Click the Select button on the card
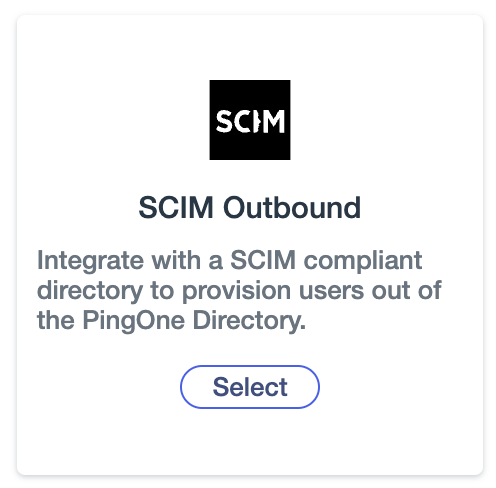Image resolution: width=496 pixels, height=488 pixels. point(250,387)
